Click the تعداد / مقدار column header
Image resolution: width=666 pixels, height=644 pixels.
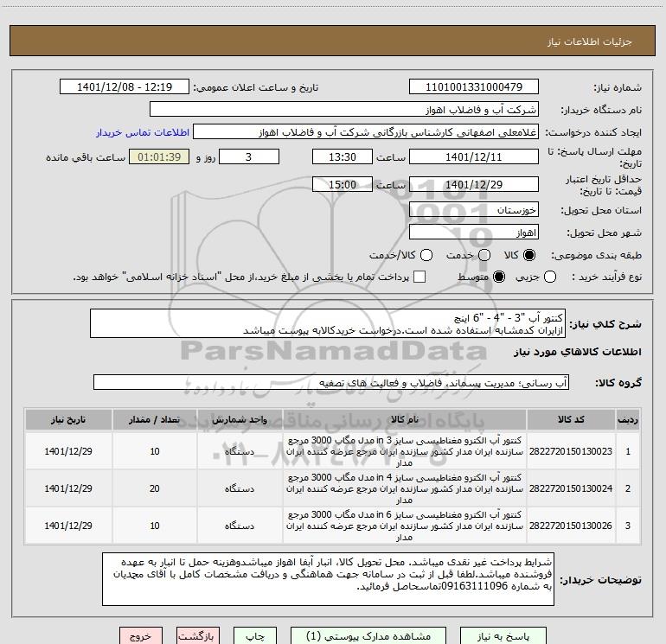pyautogui.click(x=154, y=419)
